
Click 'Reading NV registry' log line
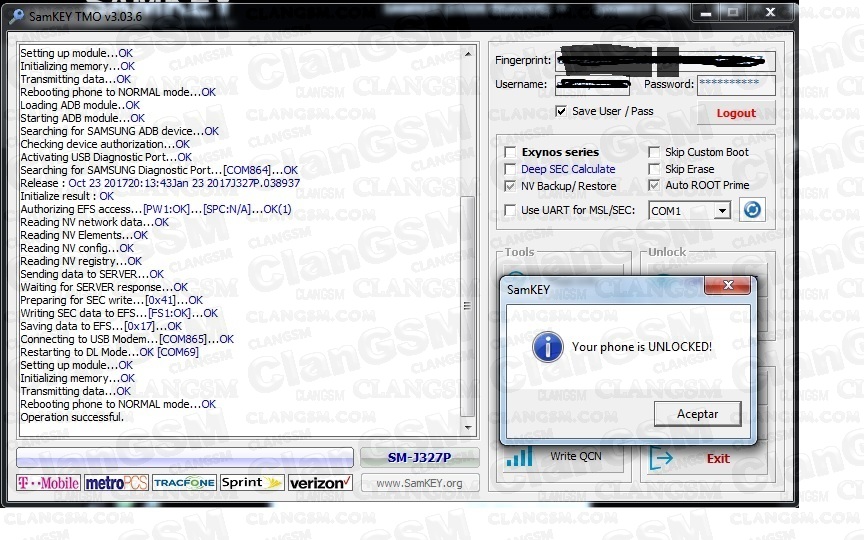pos(81,261)
